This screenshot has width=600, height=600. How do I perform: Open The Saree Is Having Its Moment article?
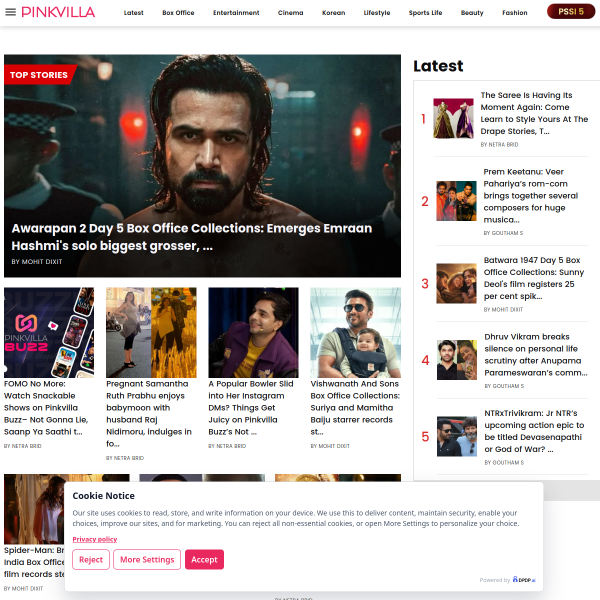[x=534, y=113]
